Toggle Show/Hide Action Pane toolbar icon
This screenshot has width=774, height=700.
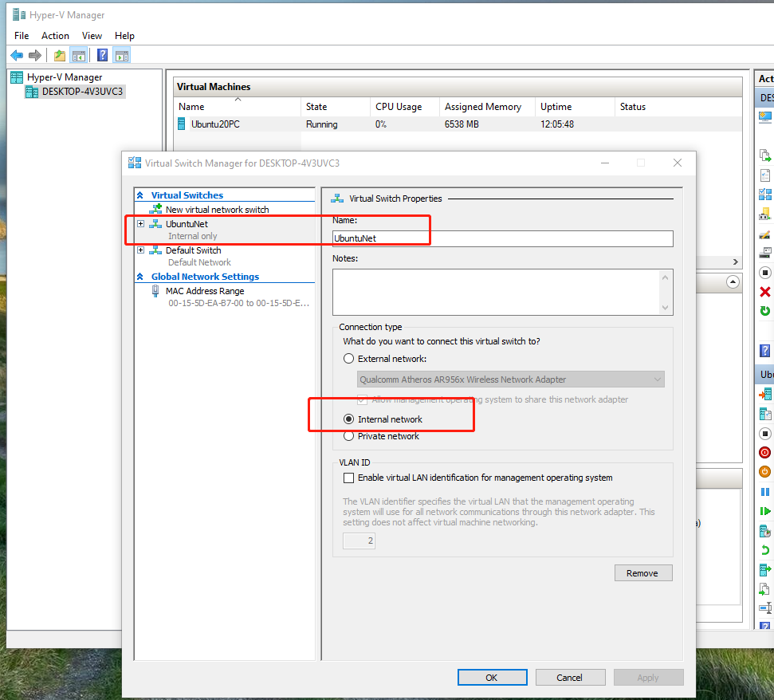(121, 55)
